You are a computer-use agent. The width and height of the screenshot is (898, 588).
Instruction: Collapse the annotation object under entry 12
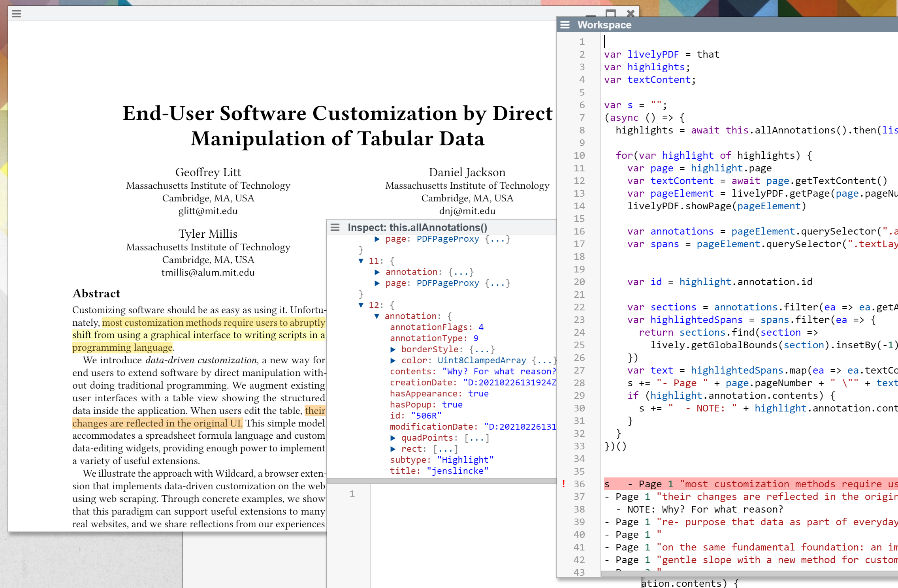click(377, 316)
